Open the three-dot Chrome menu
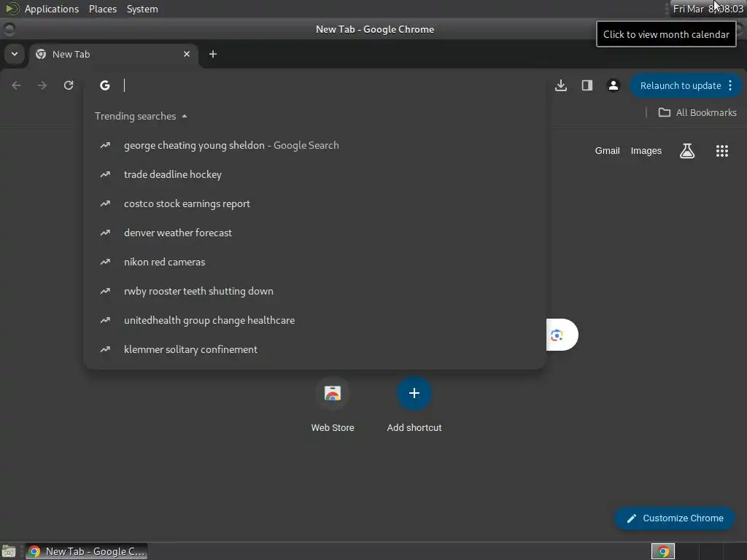The width and height of the screenshot is (747, 560). [x=730, y=86]
